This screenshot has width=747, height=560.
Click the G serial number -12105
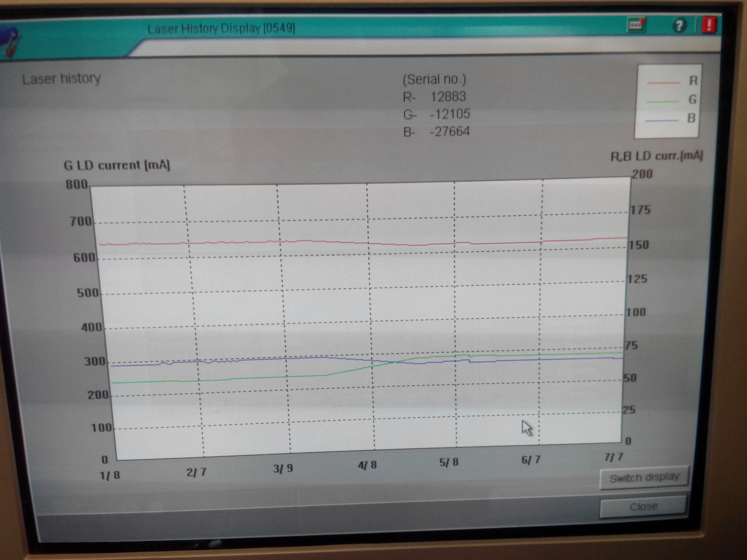449,114
